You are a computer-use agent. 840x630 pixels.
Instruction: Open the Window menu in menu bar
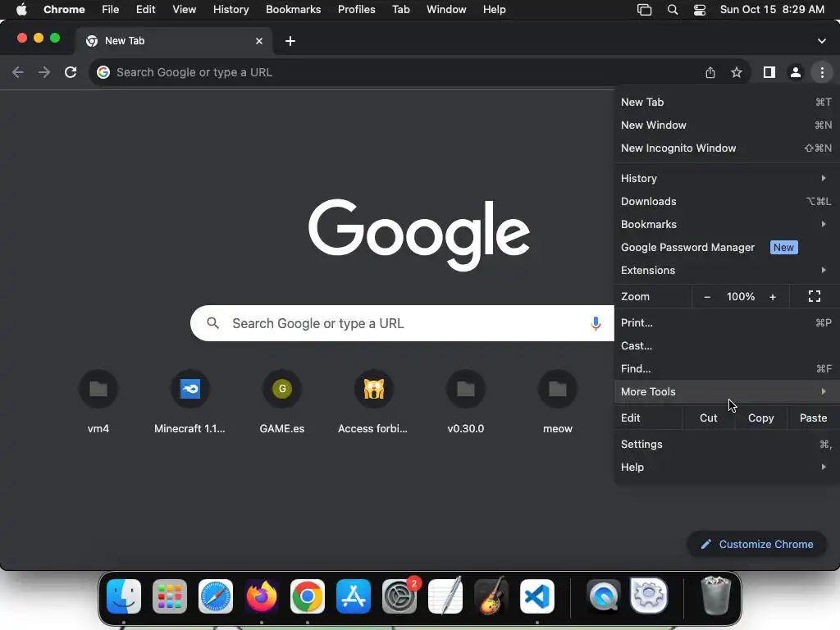tap(446, 10)
